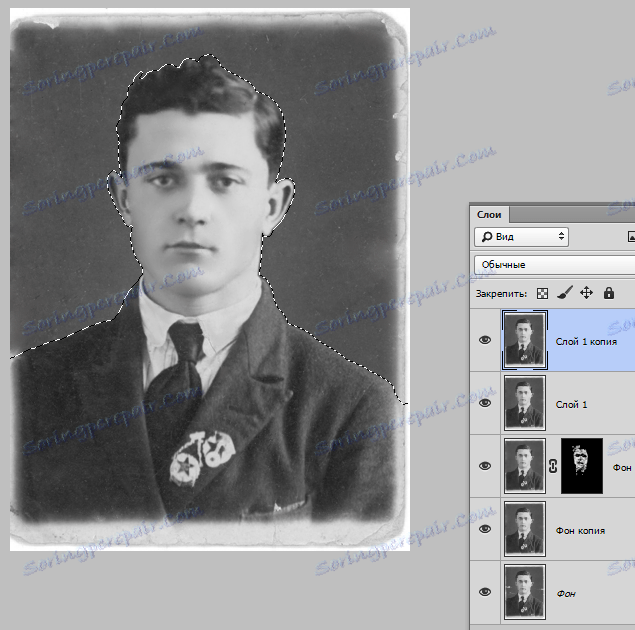Viewport: 635px width, 630px height.
Task: Select the black layer mask thumbnail
Action: click(x=580, y=466)
